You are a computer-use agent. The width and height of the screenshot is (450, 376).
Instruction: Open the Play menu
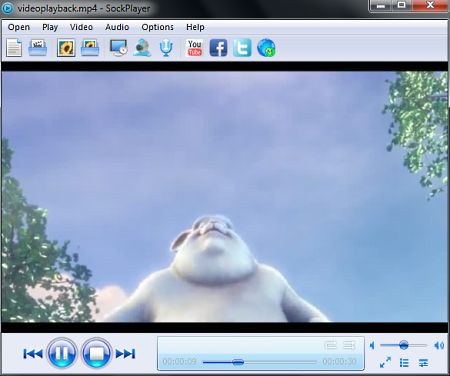pyautogui.click(x=50, y=27)
